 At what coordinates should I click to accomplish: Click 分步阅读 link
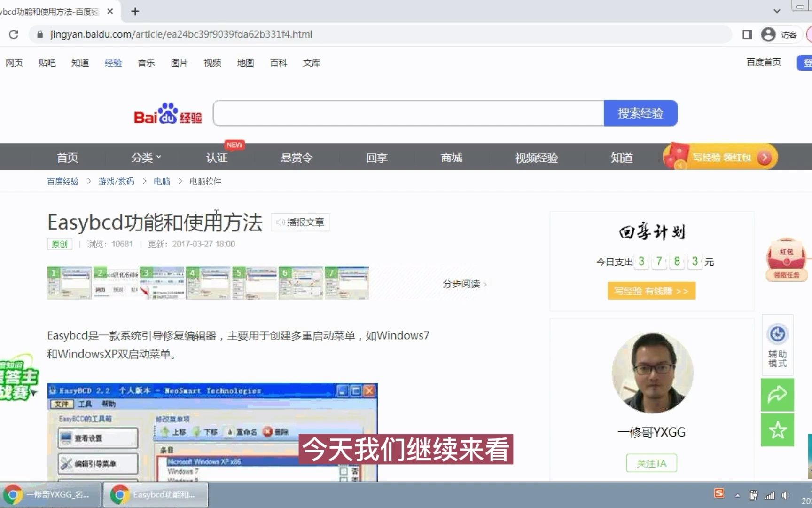click(x=464, y=284)
